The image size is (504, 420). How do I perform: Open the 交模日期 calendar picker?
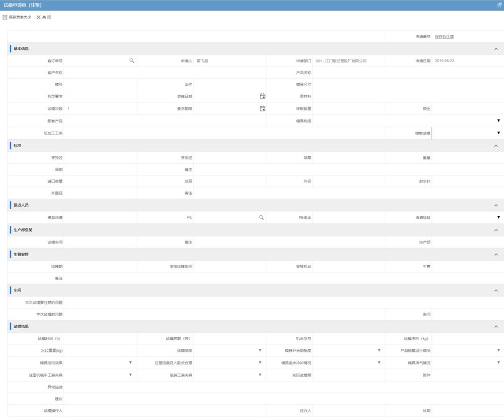tap(262, 96)
